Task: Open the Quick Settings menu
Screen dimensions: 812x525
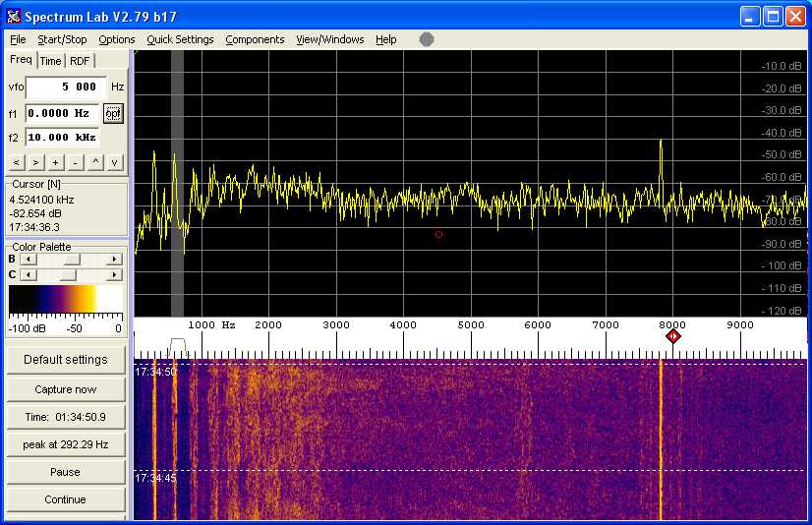Action: click(x=180, y=39)
